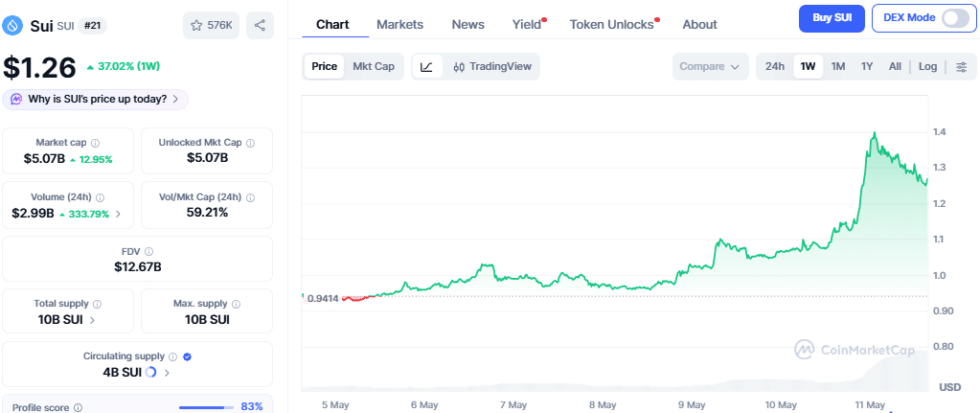This screenshot has height=413, width=980.
Task: Expand Volume (24h) details chevron
Action: point(119,214)
